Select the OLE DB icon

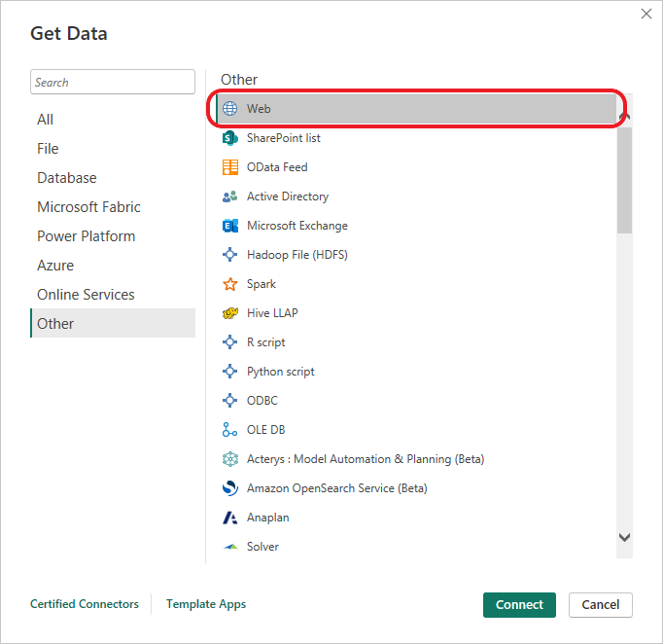(x=230, y=430)
